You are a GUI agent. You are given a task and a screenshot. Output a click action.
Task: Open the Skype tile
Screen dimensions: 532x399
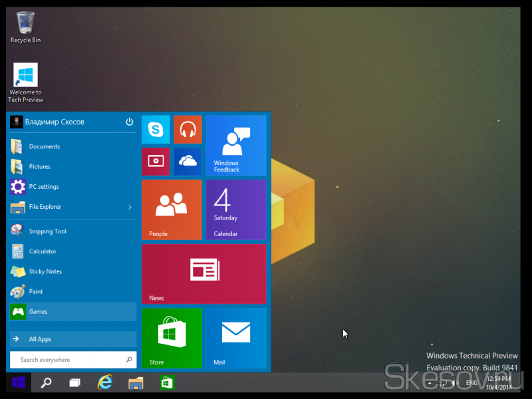click(x=156, y=129)
